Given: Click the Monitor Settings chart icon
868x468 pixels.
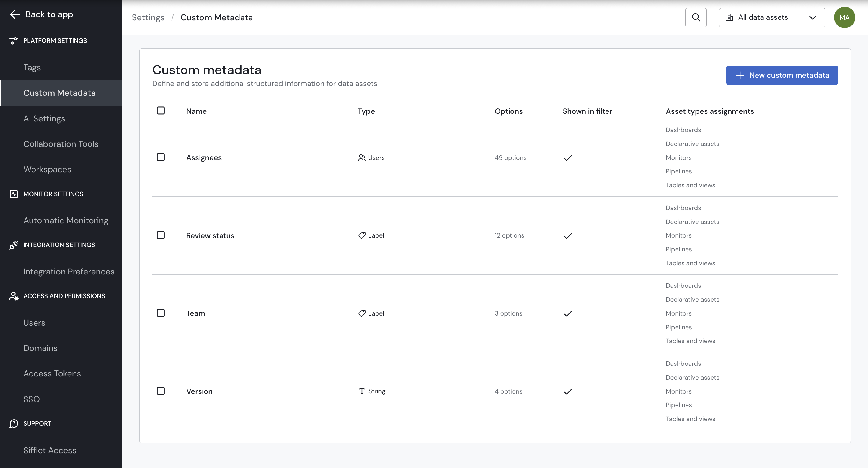Looking at the screenshot, I should click(x=14, y=194).
